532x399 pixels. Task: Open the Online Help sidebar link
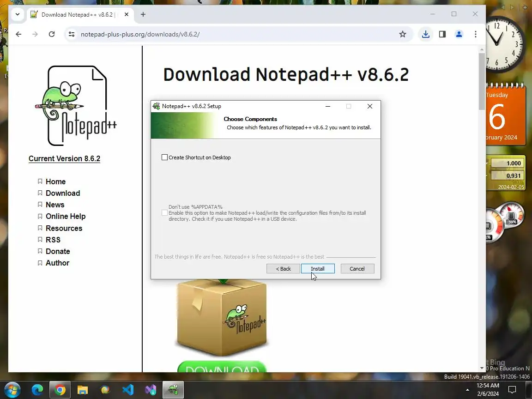click(x=66, y=216)
